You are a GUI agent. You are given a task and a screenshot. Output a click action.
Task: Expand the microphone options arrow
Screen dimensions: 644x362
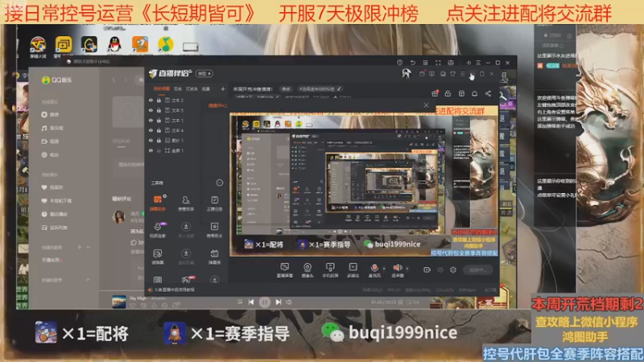coord(384,269)
